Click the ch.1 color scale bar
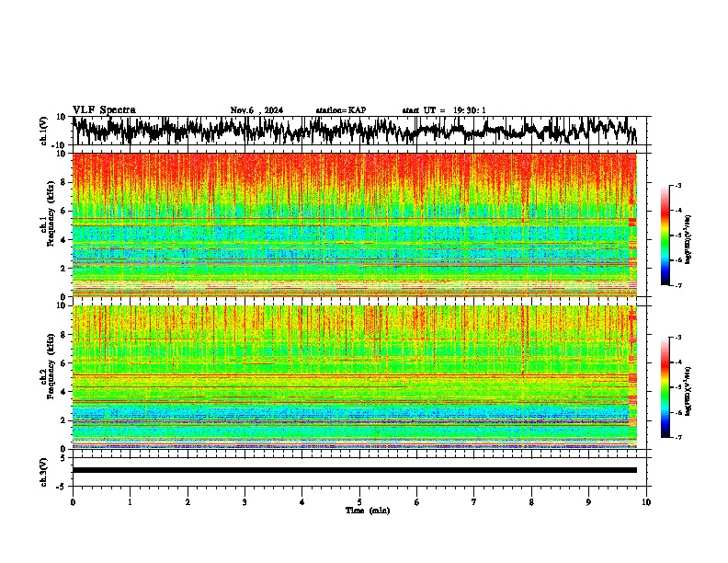This screenshot has height=563, width=728. click(x=665, y=236)
